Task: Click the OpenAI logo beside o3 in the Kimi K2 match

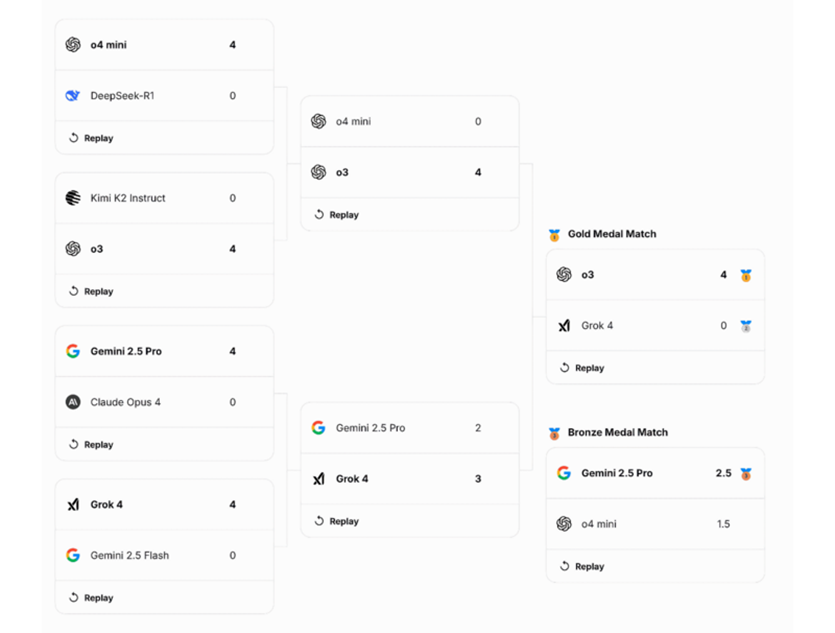Action: pyautogui.click(x=73, y=249)
